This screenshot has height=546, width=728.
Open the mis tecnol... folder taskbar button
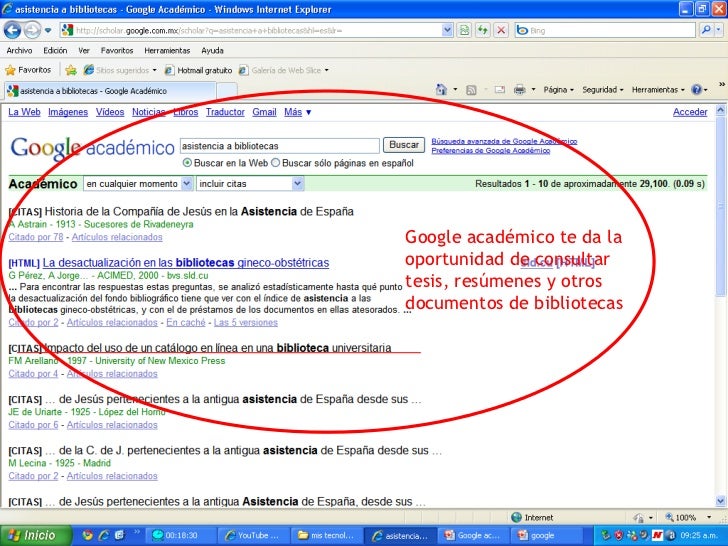(327, 535)
